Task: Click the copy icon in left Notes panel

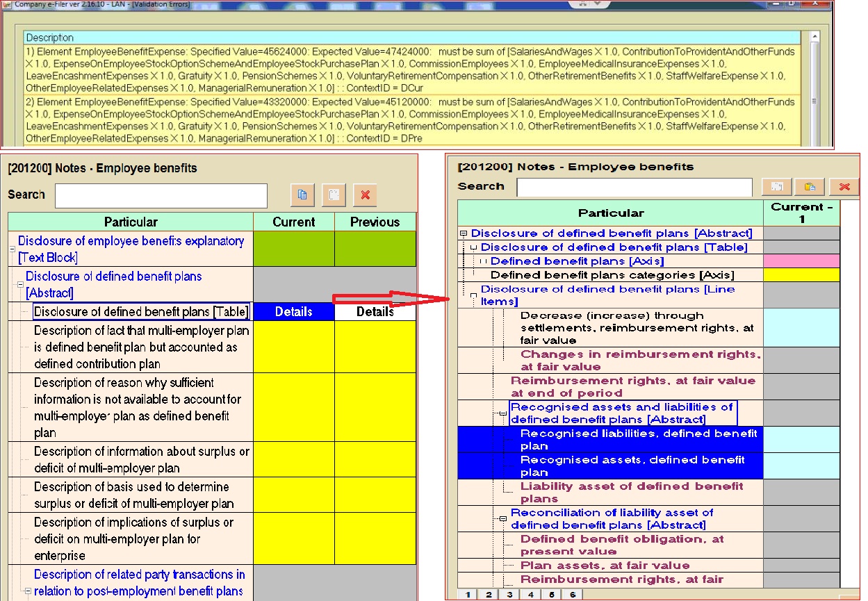Action: [x=302, y=195]
